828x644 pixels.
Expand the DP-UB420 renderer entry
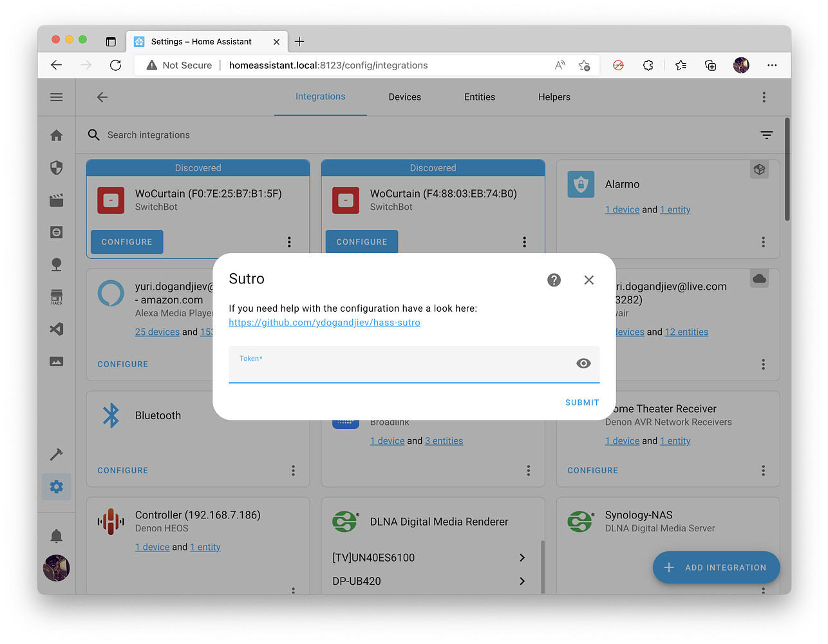point(522,580)
